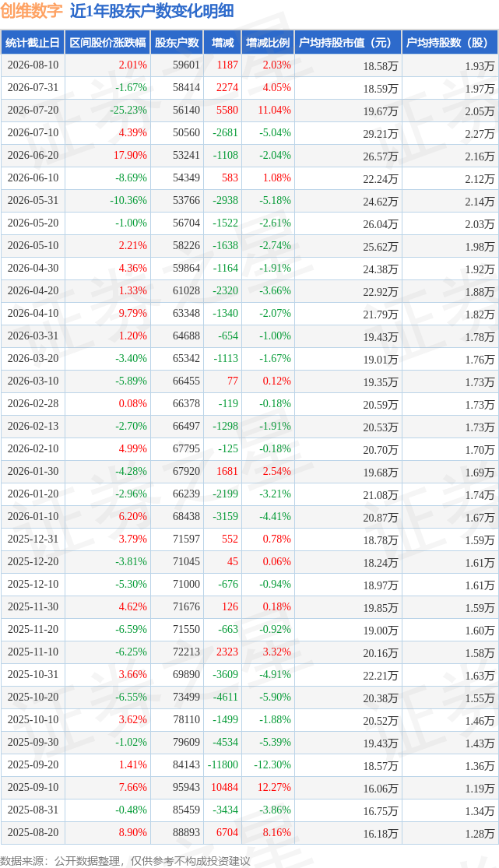
Task: Select the 股东户数 column header
Action: point(177,43)
